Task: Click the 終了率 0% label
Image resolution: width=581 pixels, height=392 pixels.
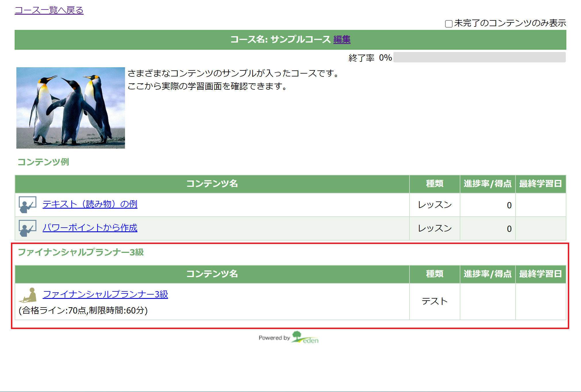Action: pos(370,58)
